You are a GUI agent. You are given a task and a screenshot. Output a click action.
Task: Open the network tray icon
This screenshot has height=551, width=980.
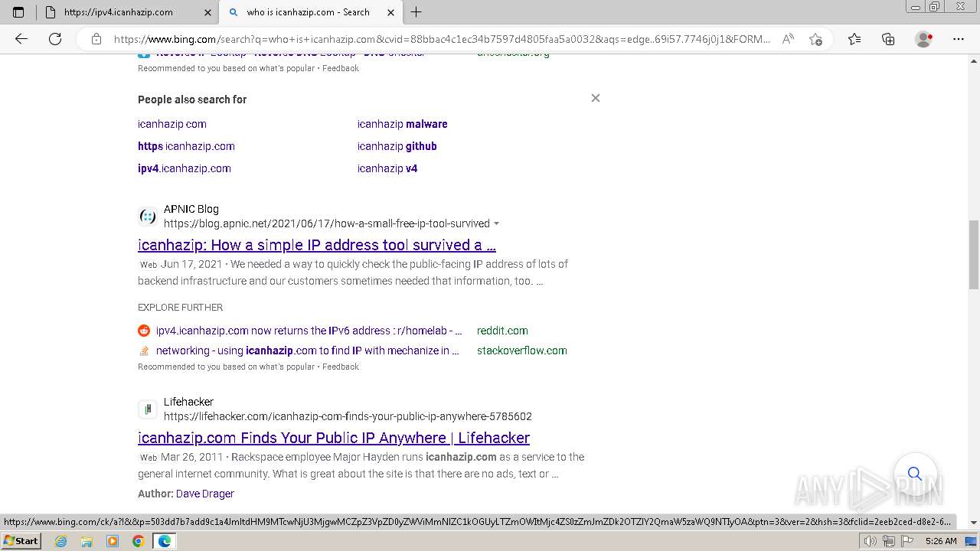[888, 541]
